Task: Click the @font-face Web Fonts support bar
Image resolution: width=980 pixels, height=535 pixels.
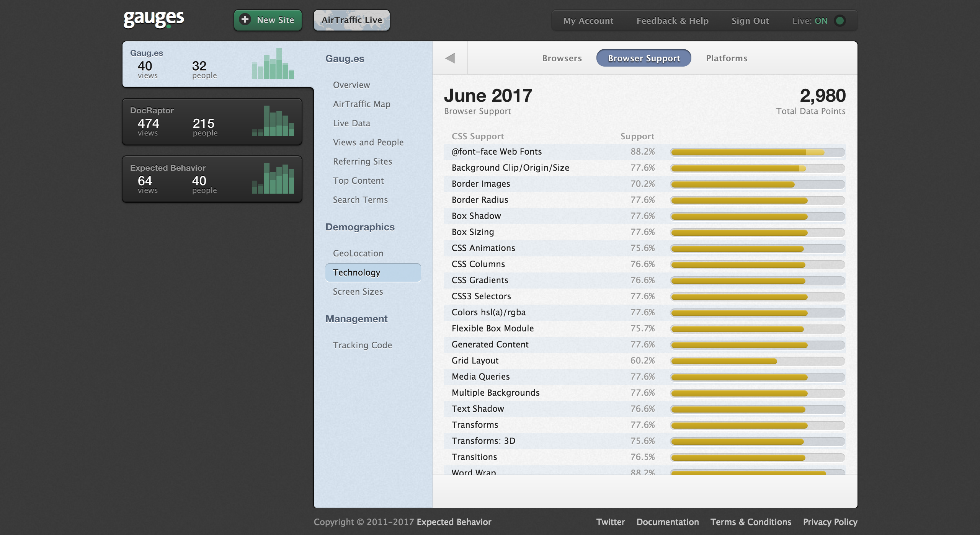Action: tap(758, 152)
